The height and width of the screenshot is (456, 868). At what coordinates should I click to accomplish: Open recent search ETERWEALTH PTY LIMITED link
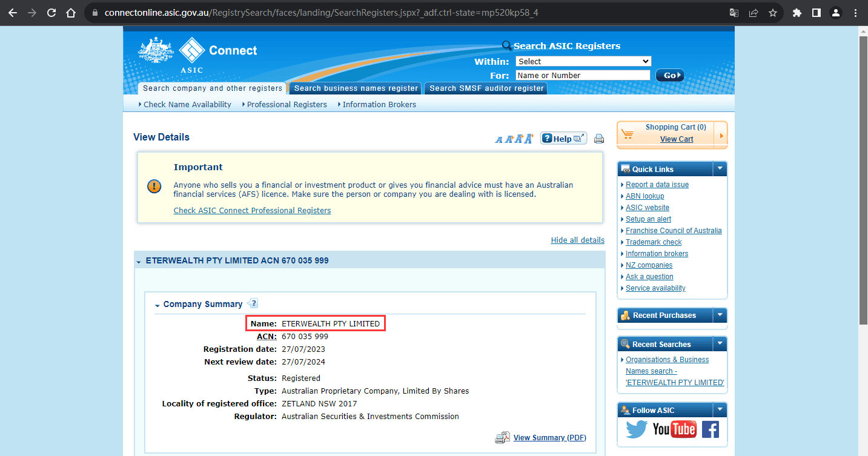pyautogui.click(x=675, y=371)
